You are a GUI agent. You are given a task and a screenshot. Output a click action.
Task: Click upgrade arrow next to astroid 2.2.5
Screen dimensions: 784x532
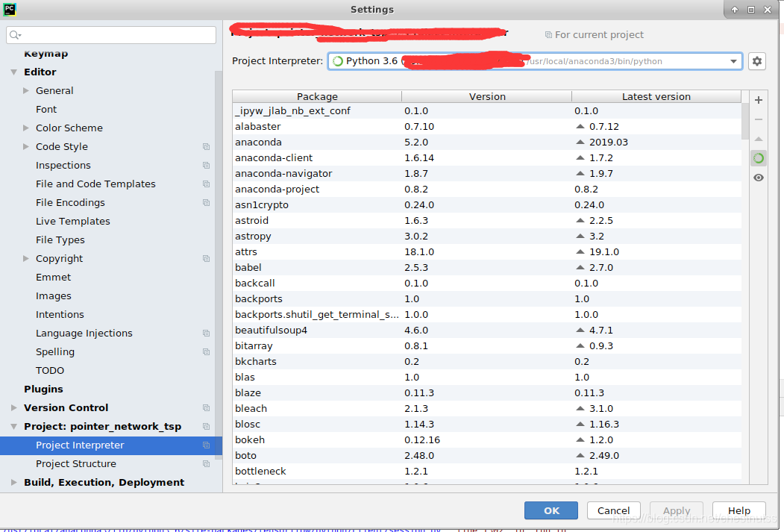pos(580,221)
